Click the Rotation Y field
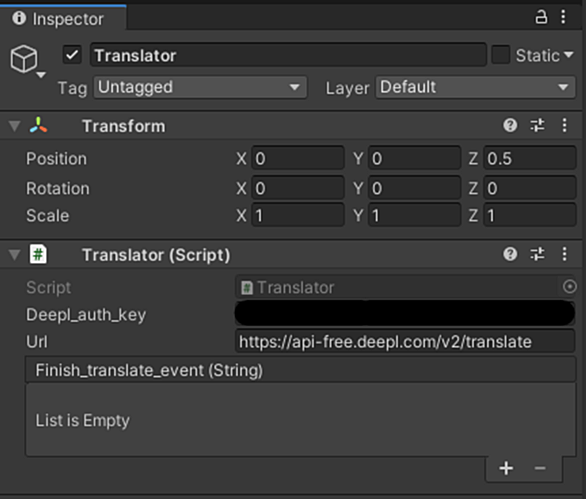Viewport: 586px width, 499px height. [x=414, y=188]
